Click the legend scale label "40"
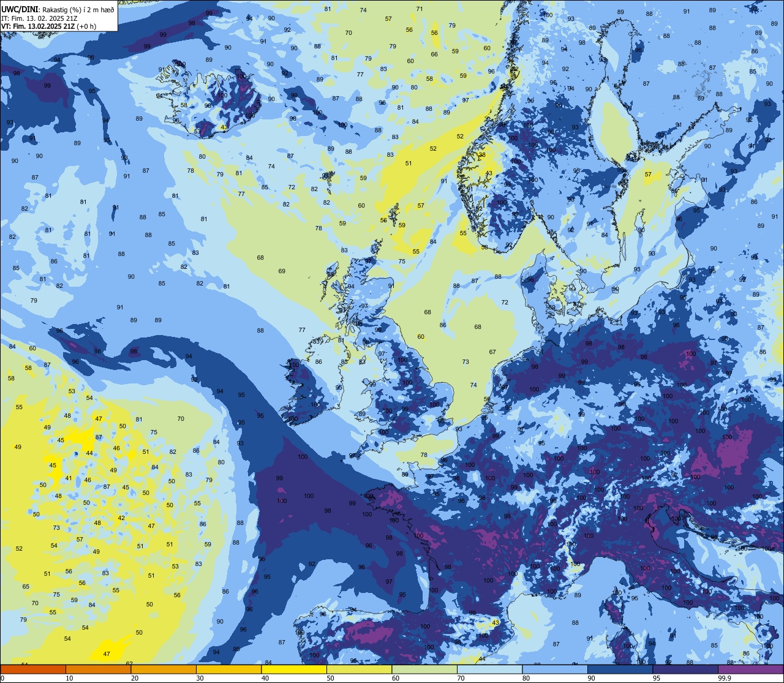This screenshot has width=784, height=683. coord(265,678)
